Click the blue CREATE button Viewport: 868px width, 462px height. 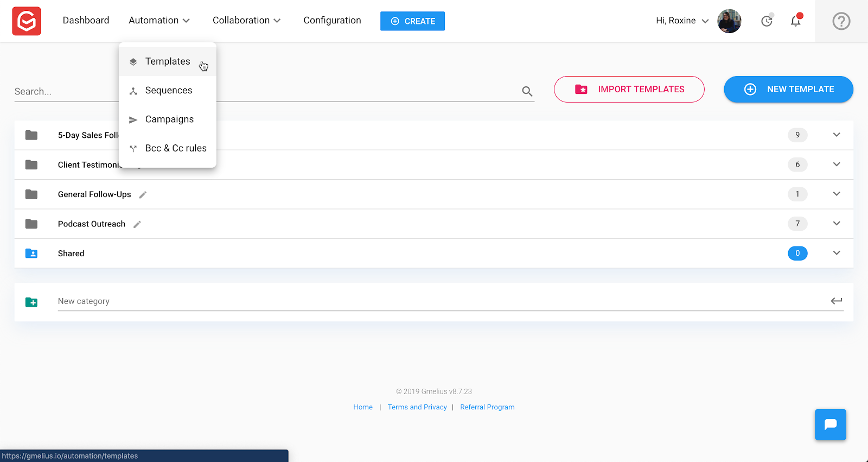click(412, 21)
